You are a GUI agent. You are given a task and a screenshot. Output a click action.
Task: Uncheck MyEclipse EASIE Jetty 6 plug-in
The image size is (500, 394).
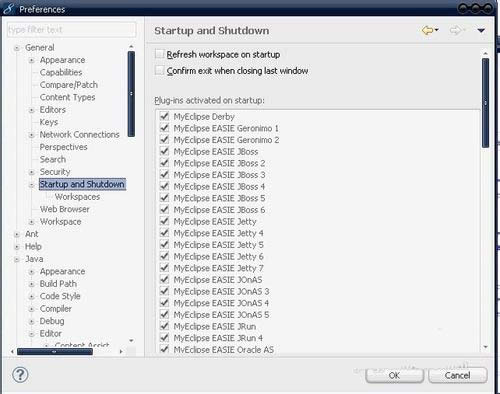pyautogui.click(x=164, y=256)
